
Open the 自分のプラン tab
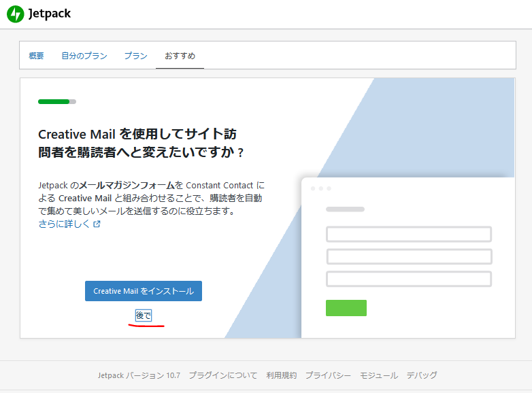coord(84,56)
